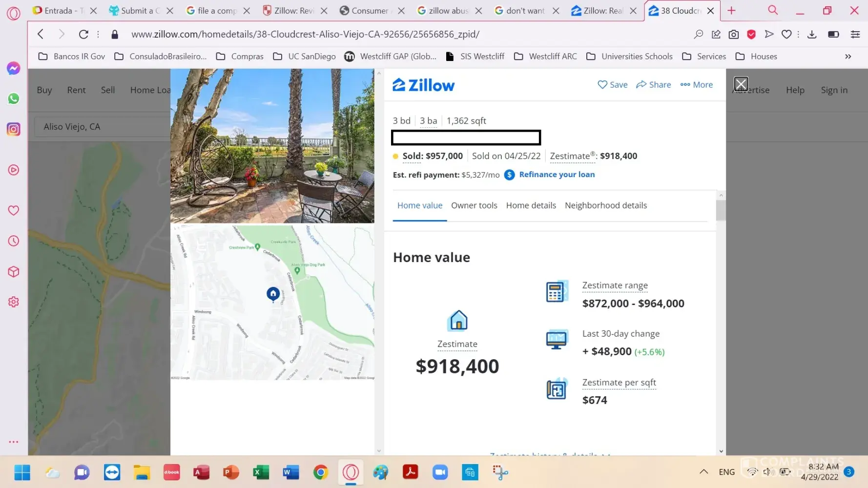Go back to the previous page
The height and width of the screenshot is (488, 868).
coord(41,34)
